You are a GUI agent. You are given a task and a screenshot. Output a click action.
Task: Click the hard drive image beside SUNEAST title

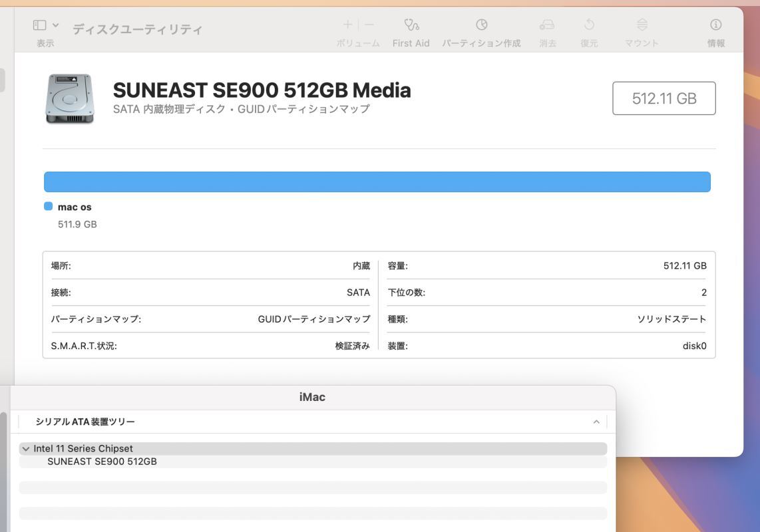pos(70,98)
